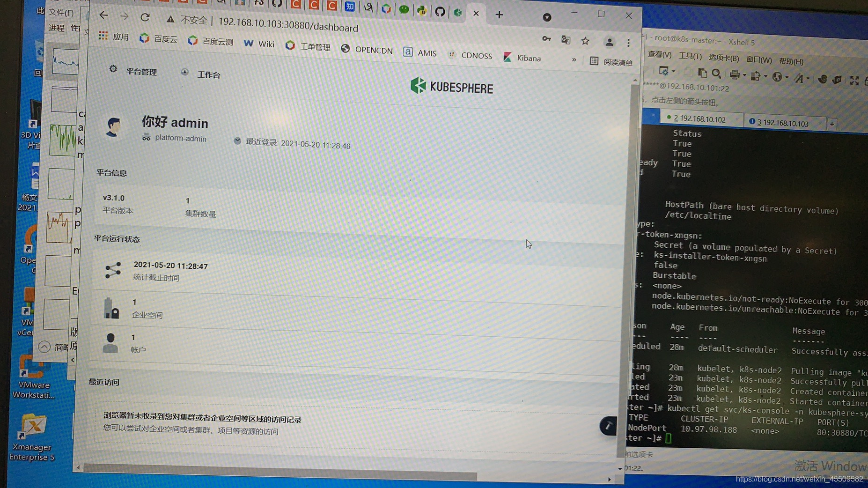The width and height of the screenshot is (868, 488).
Task: Open the Kibana bookmark
Action: pos(522,58)
